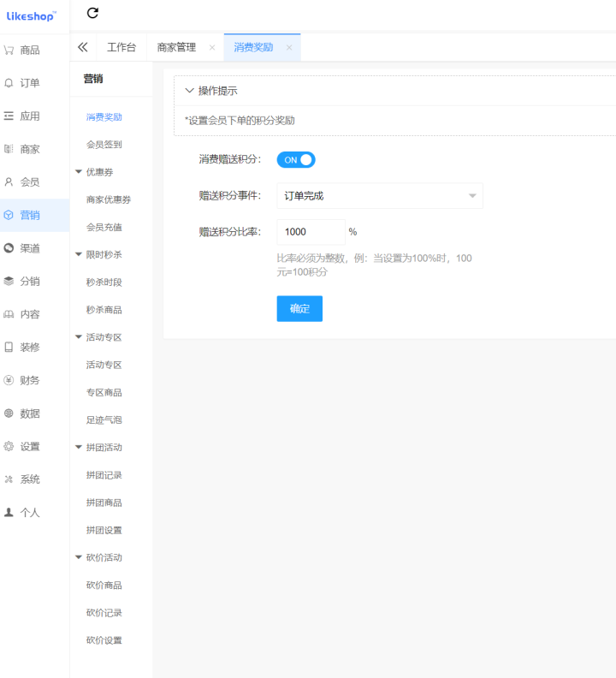Click the 赠送积分比率 input field
616x678 pixels.
[311, 232]
